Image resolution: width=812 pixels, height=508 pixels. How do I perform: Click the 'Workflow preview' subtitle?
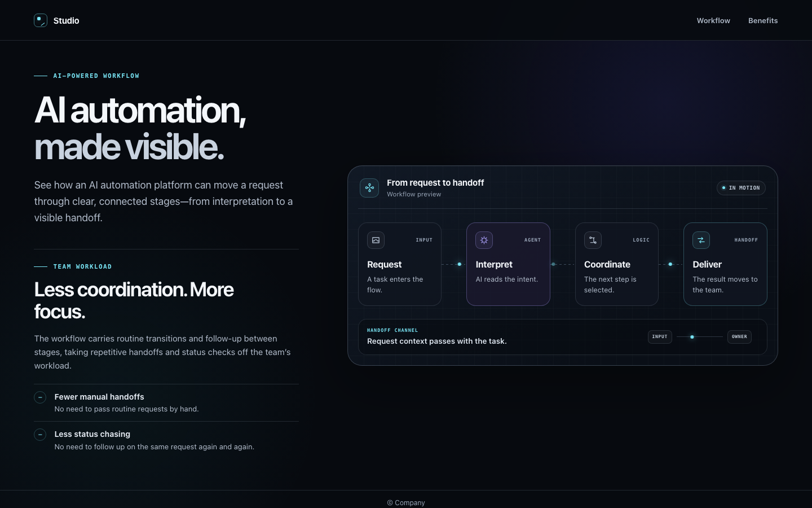click(x=414, y=194)
